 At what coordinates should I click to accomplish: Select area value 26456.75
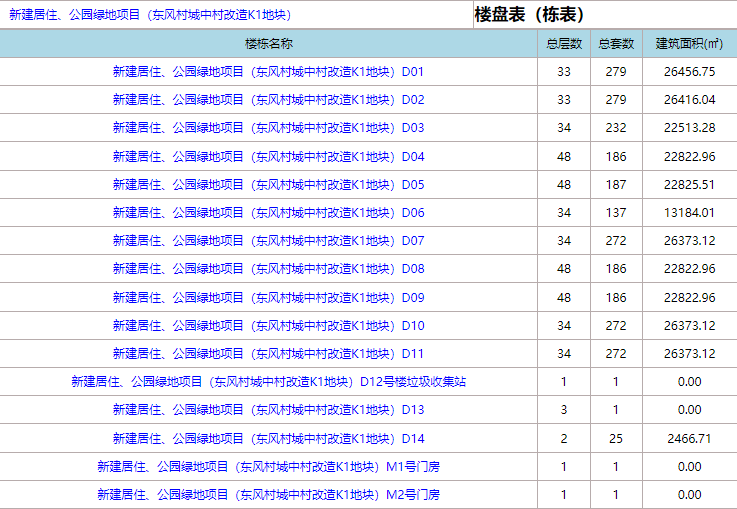pyautogui.click(x=690, y=72)
